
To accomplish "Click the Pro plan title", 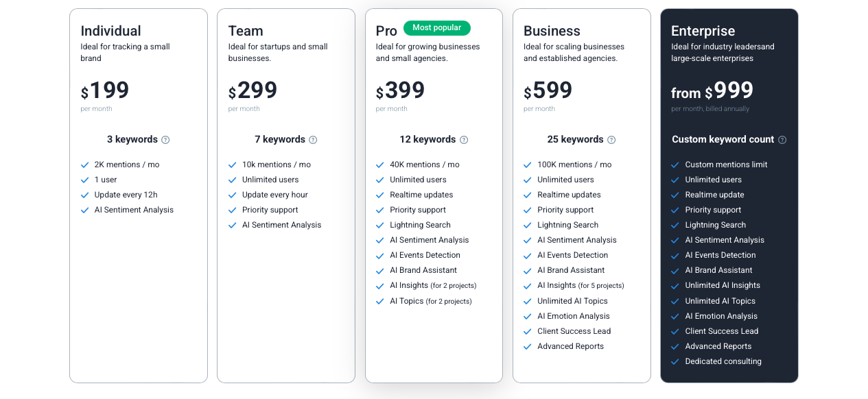I will [386, 31].
